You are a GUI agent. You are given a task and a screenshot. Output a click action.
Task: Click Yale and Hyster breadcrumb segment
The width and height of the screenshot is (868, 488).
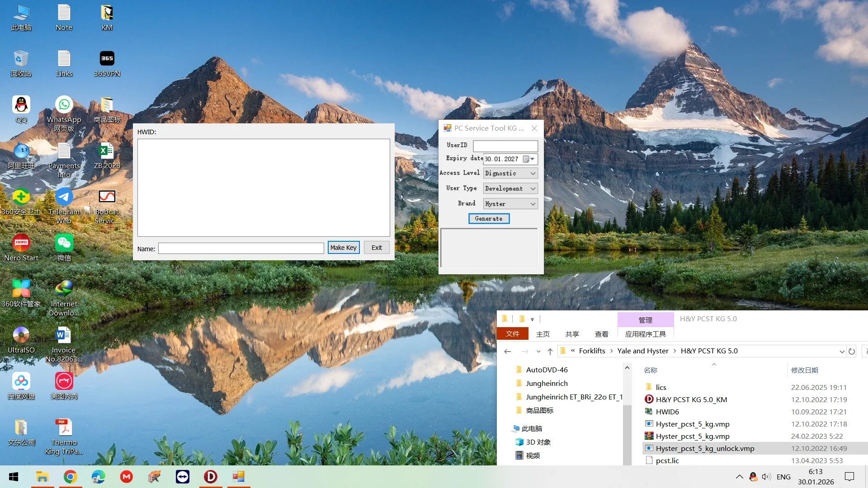642,351
